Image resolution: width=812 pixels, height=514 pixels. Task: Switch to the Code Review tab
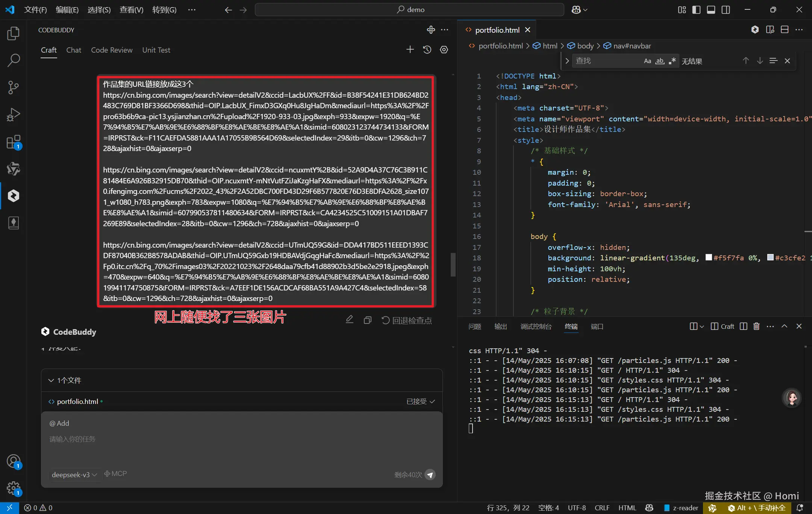[112, 50]
